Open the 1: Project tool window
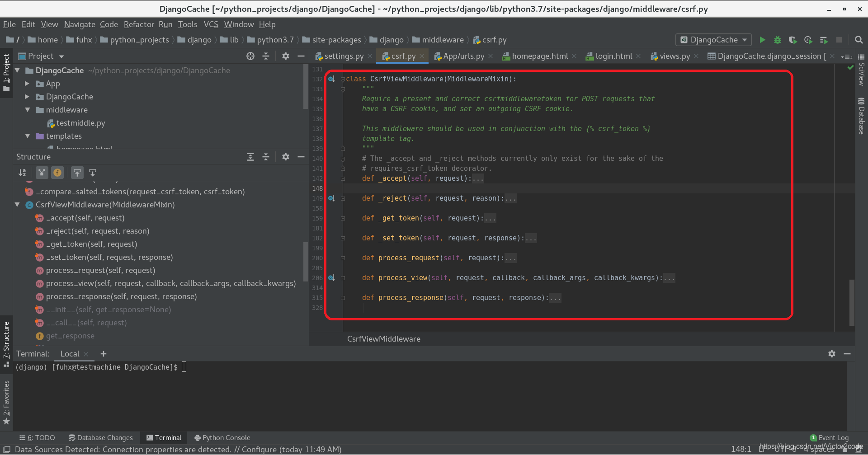 [x=6, y=72]
